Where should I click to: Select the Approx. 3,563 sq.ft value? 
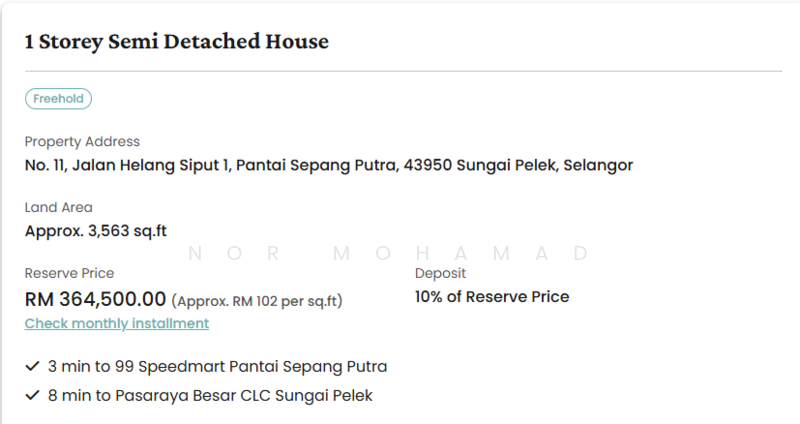click(95, 231)
